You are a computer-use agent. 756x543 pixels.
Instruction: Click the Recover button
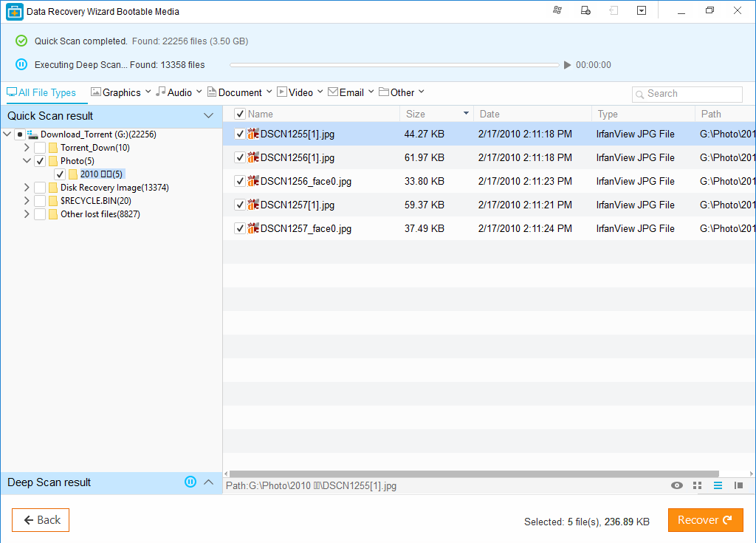[705, 520]
